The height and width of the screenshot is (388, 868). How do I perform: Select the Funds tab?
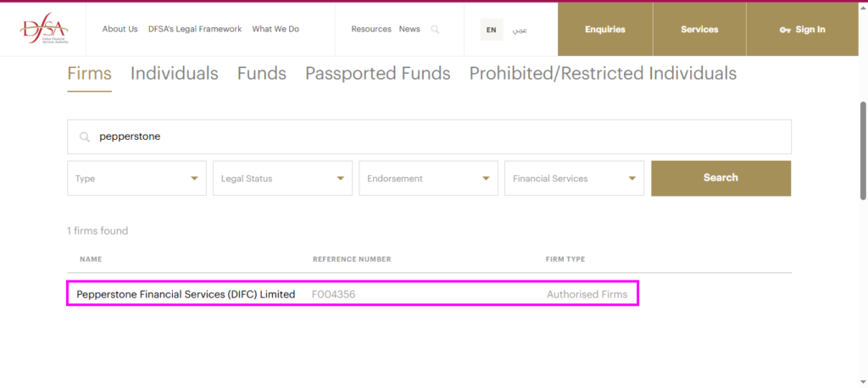pyautogui.click(x=261, y=74)
